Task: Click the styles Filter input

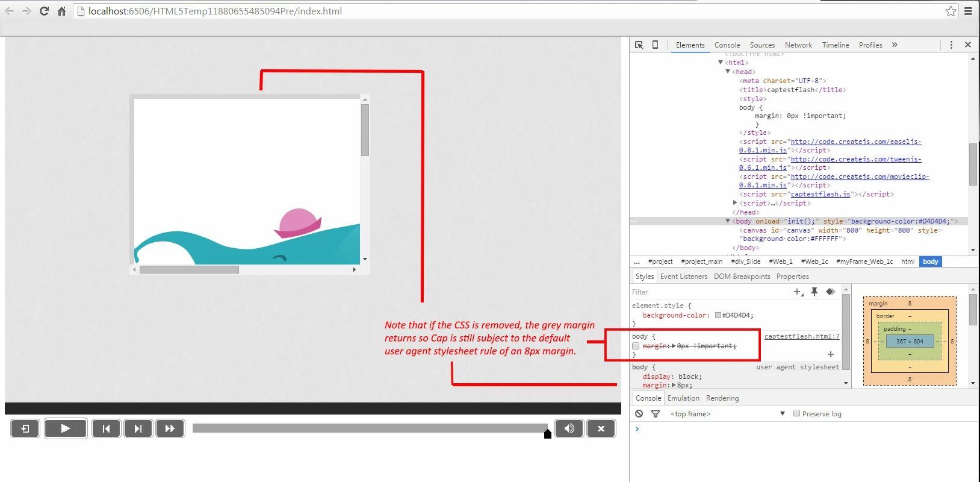Action: coord(710,292)
